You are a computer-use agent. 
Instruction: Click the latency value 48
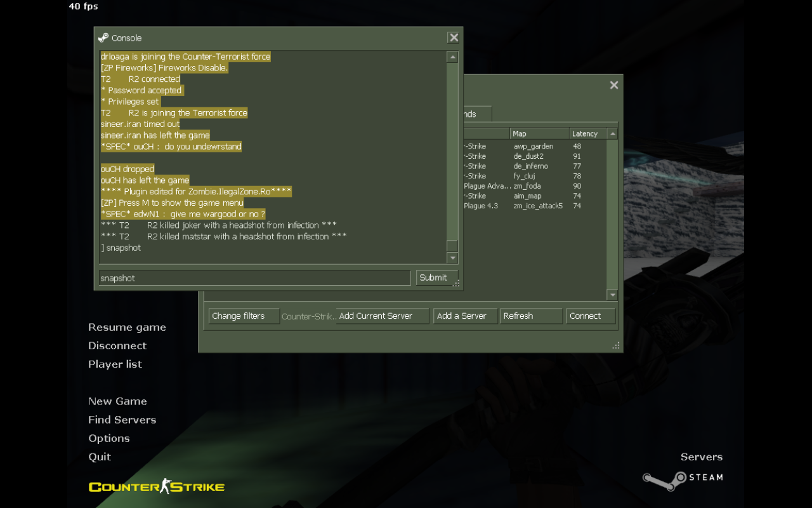point(577,146)
